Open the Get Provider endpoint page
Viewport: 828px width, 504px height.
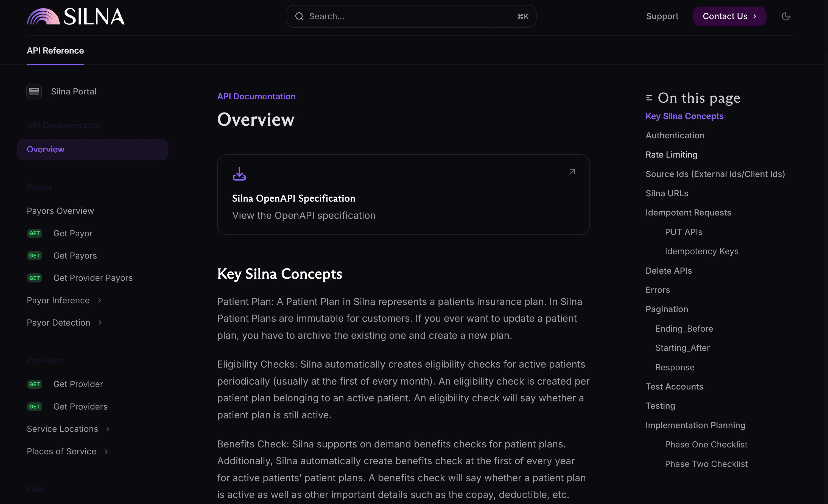78,384
